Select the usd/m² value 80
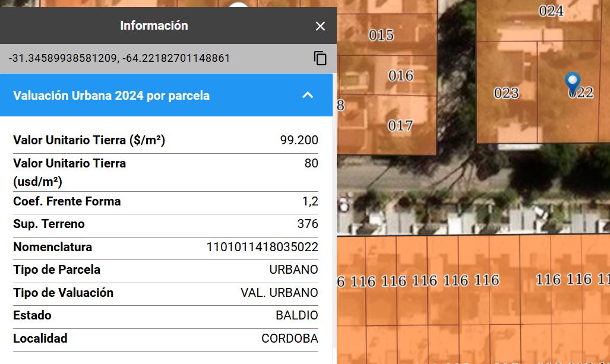This screenshot has height=364, width=610. click(311, 163)
